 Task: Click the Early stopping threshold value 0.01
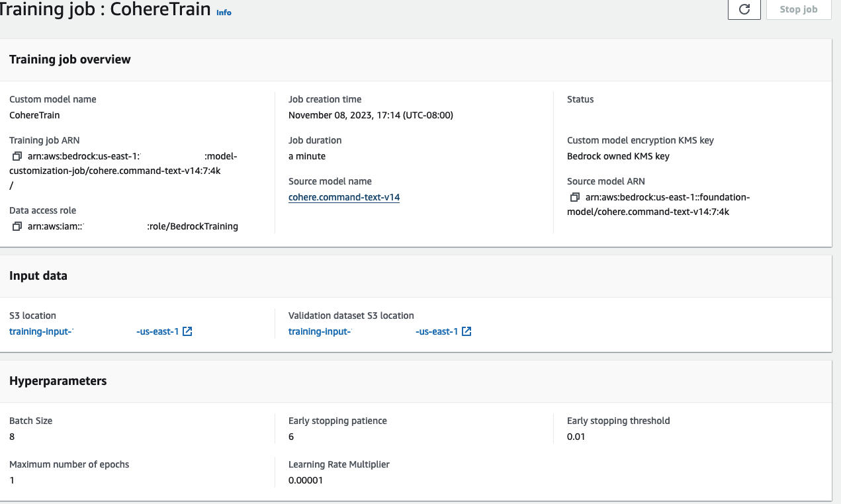coord(576,437)
